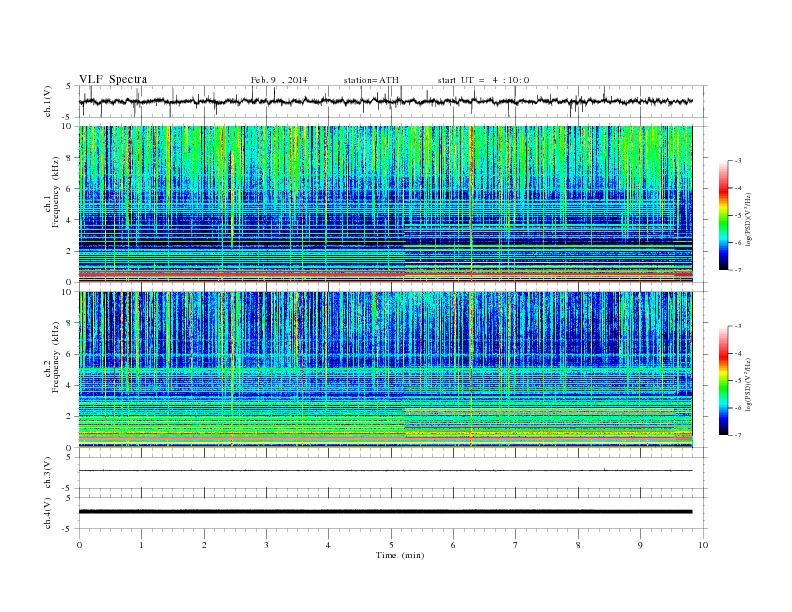This screenshot has width=792, height=612.
Task: Click the thick ch.4 voltage trace
Action: [385, 512]
